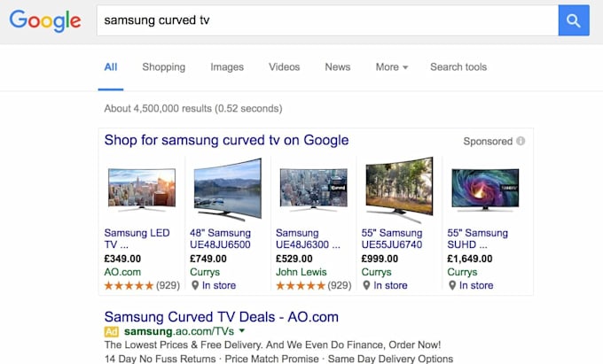Click the John Lewis star rating
This screenshot has height=364, width=603.
click(x=301, y=285)
